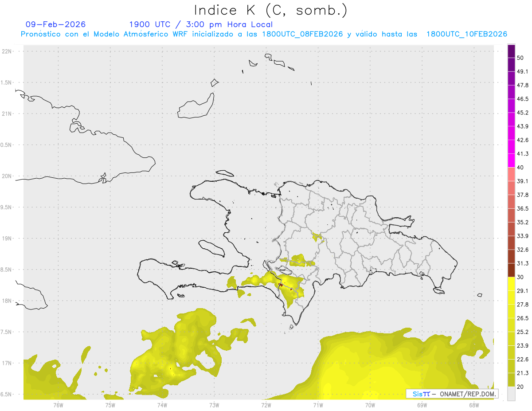Click the "68W" longitude label
Image resolution: width=532 pixels, height=411 pixels.
pos(474,405)
